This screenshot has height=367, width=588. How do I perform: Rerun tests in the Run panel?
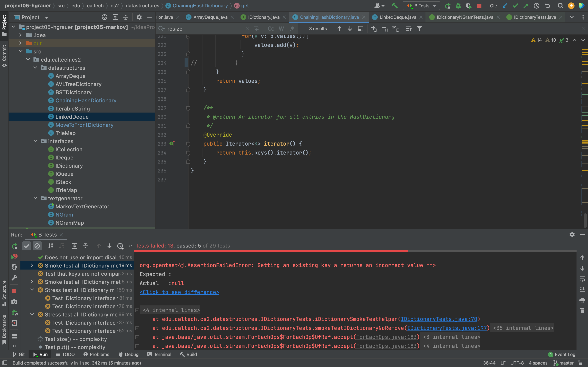(x=14, y=246)
